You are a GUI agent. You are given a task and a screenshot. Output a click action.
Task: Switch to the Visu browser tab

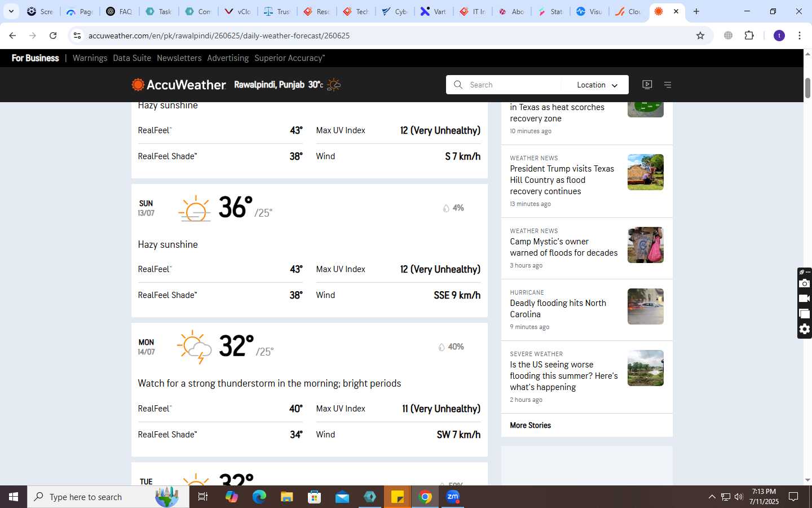590,11
